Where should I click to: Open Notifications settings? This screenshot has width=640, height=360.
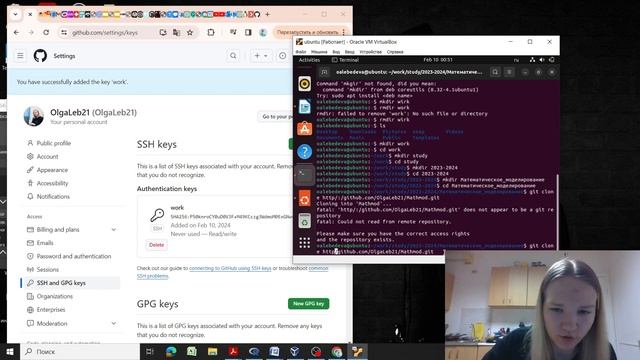[53, 196]
